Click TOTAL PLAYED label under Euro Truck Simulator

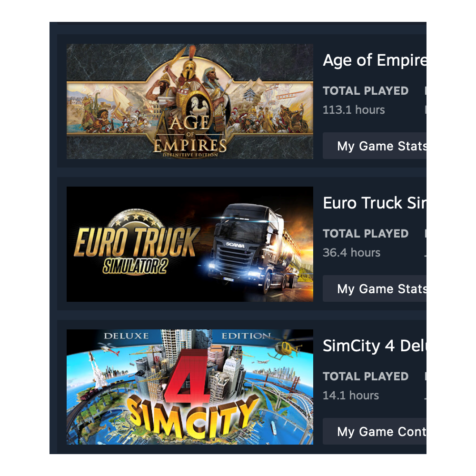pos(366,233)
